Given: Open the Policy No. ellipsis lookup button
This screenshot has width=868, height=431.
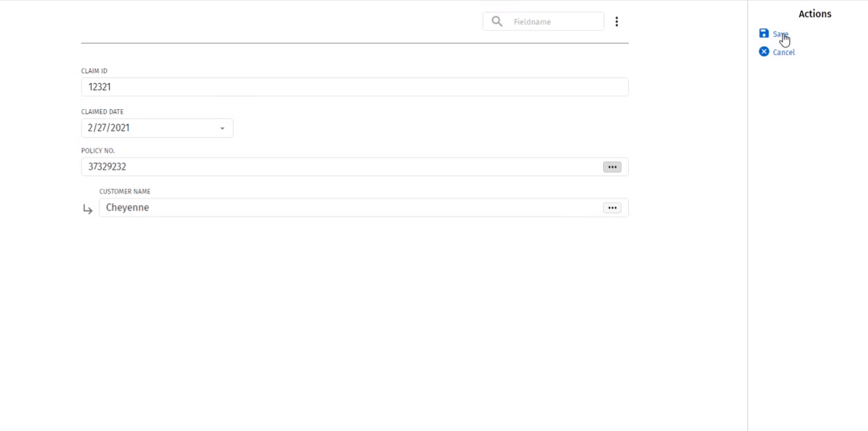Looking at the screenshot, I should point(612,167).
